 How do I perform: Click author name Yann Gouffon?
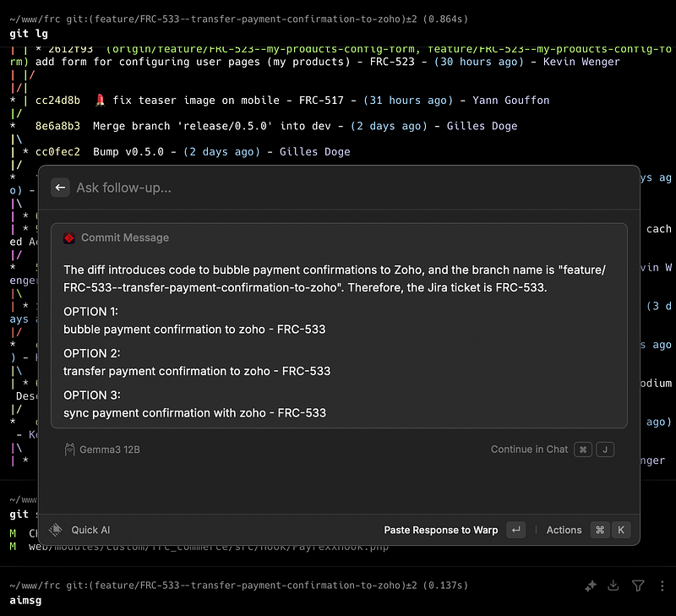click(x=511, y=101)
